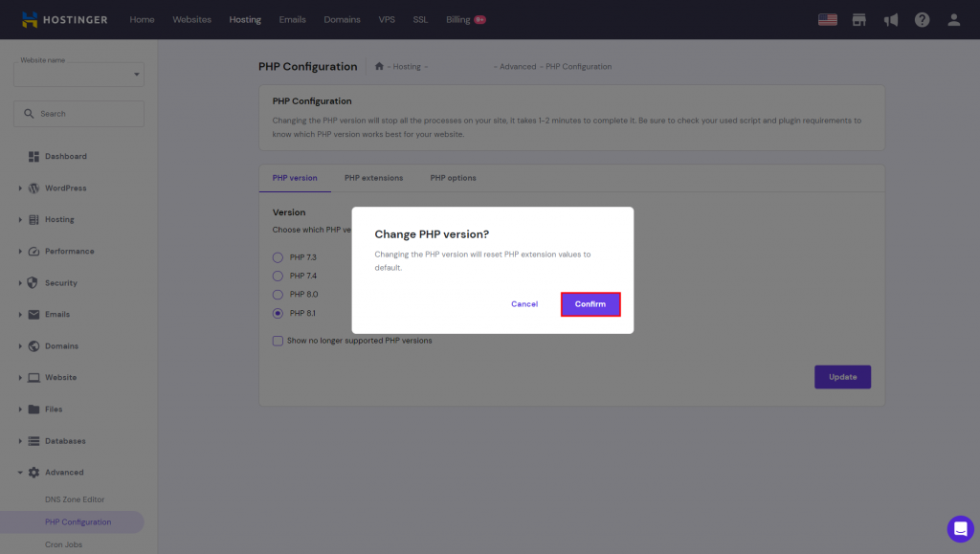Confirm the PHP version change
The image size is (980, 554).
[590, 303]
